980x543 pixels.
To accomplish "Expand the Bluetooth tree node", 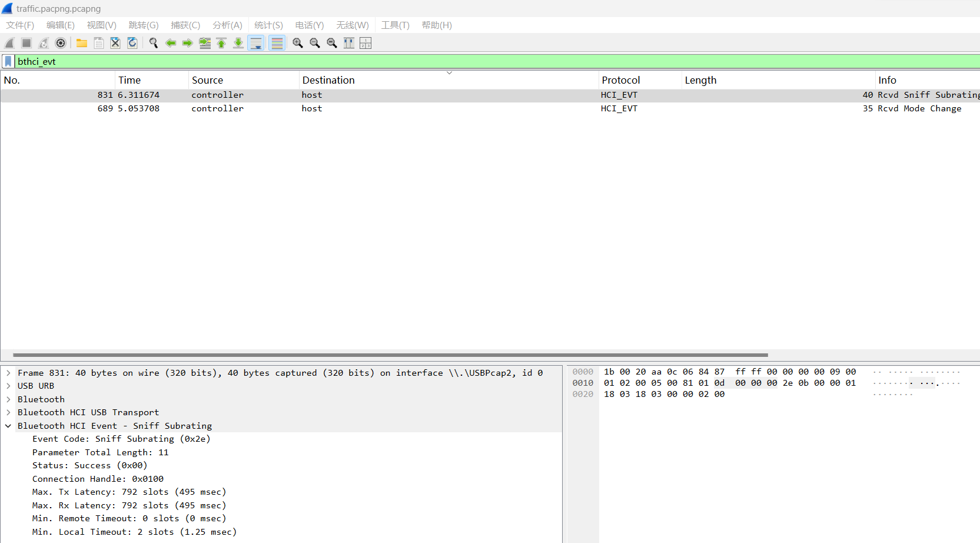I will point(8,399).
